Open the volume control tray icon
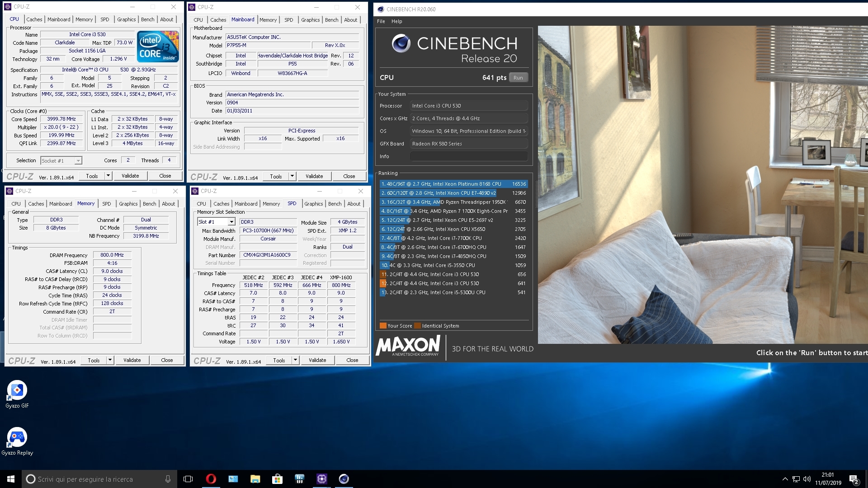The width and height of the screenshot is (868, 488). (807, 479)
